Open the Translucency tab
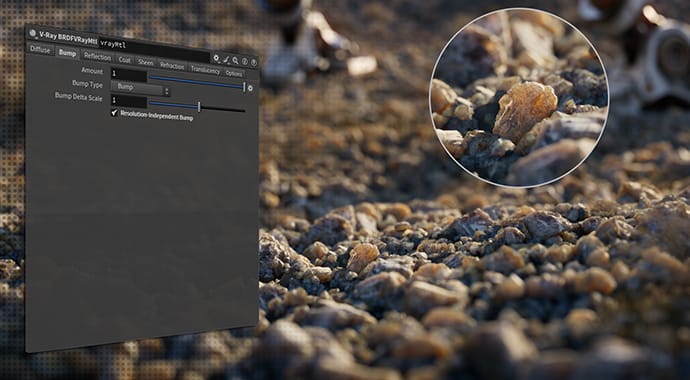Viewport: 690px width, 380px height. [205, 69]
